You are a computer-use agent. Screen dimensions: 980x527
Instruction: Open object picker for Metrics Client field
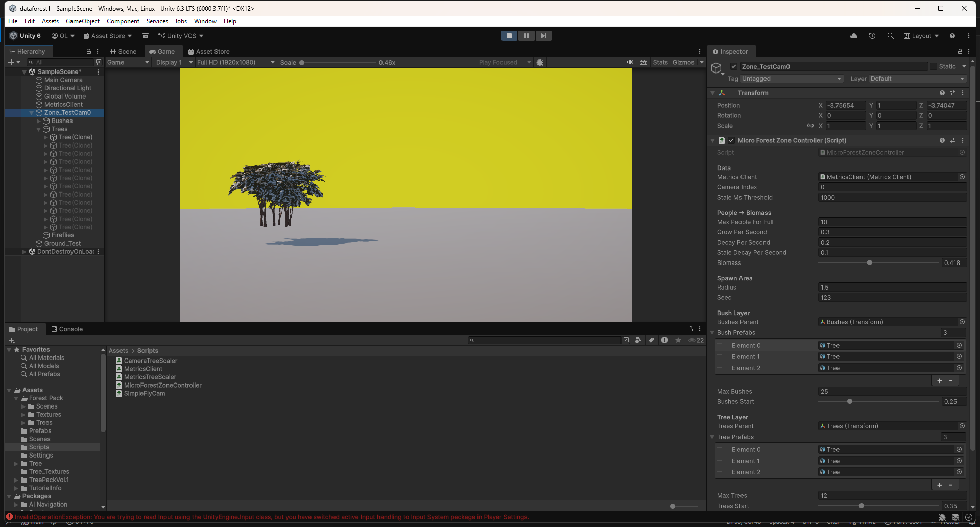click(962, 177)
